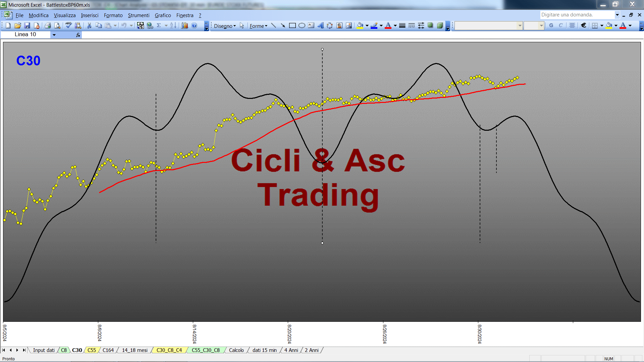Open the File menu

19,15
